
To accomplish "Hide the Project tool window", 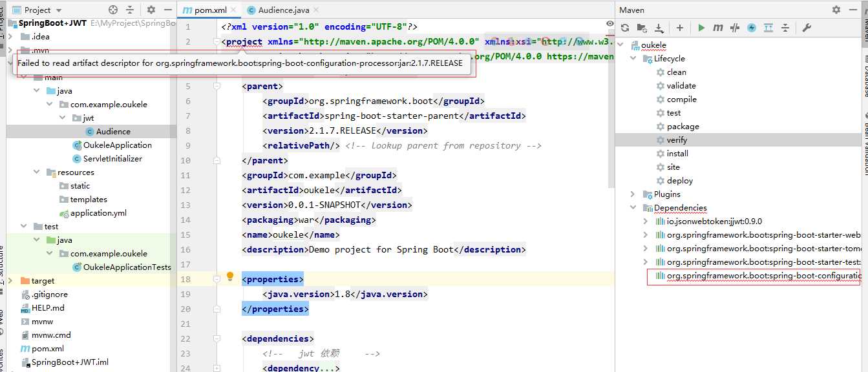I will pos(168,10).
